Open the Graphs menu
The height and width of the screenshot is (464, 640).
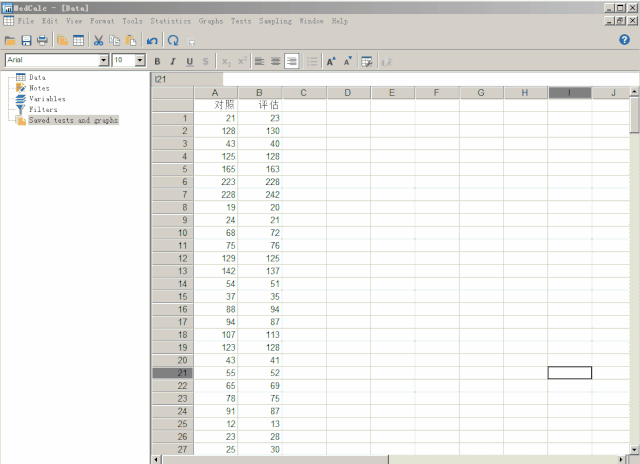click(x=211, y=21)
